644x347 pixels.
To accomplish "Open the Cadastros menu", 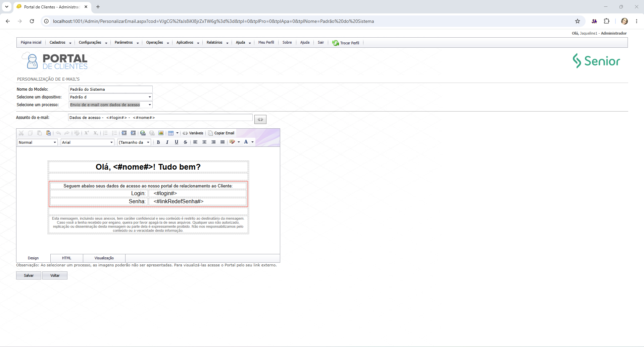I will tap(60, 43).
